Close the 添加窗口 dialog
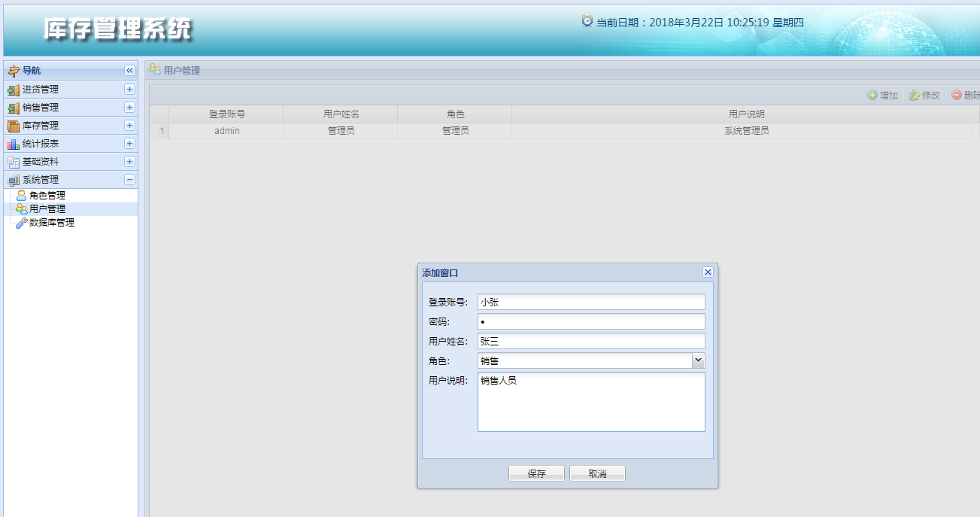Image resolution: width=980 pixels, height=517 pixels. click(708, 272)
